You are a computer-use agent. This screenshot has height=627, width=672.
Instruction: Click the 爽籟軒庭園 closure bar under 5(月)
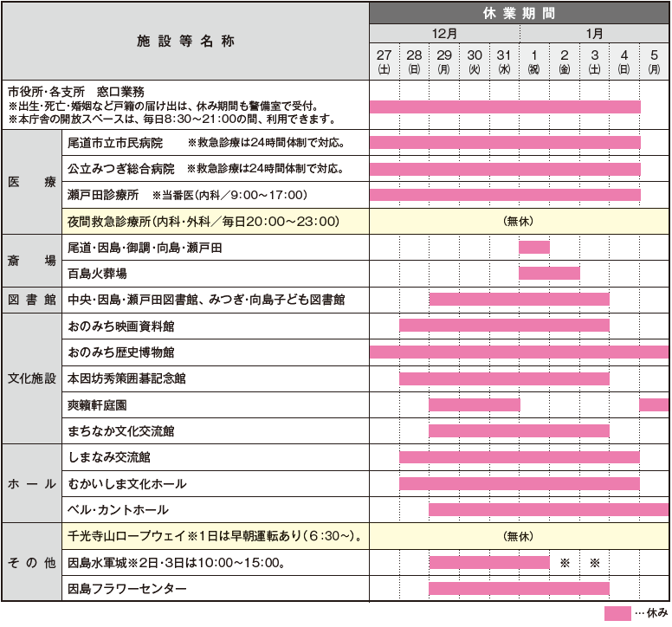pos(654,404)
